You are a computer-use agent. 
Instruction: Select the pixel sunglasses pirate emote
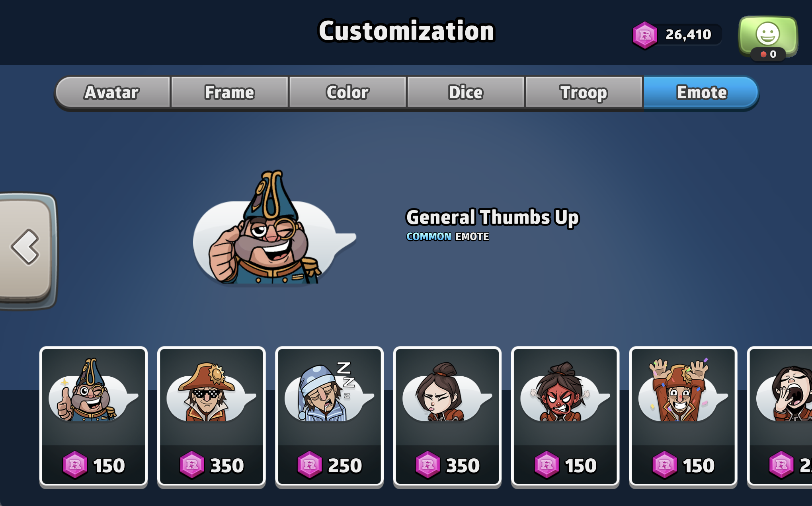pyautogui.click(x=211, y=416)
